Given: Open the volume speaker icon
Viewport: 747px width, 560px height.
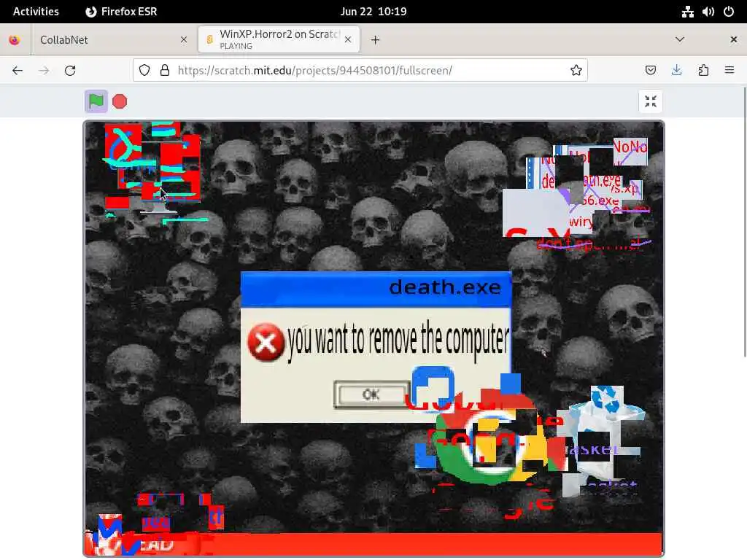Looking at the screenshot, I should point(708,12).
